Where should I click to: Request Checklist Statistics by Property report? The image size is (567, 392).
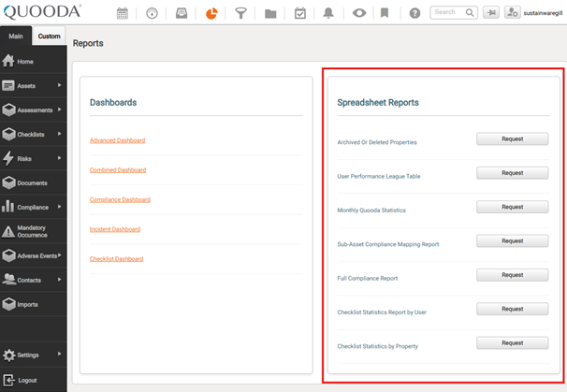(x=512, y=342)
